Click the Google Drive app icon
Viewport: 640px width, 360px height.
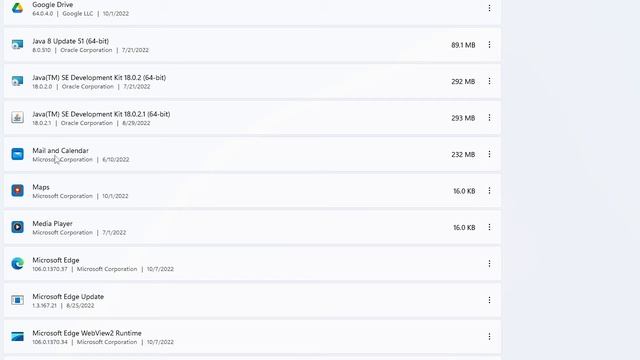pos(17,8)
